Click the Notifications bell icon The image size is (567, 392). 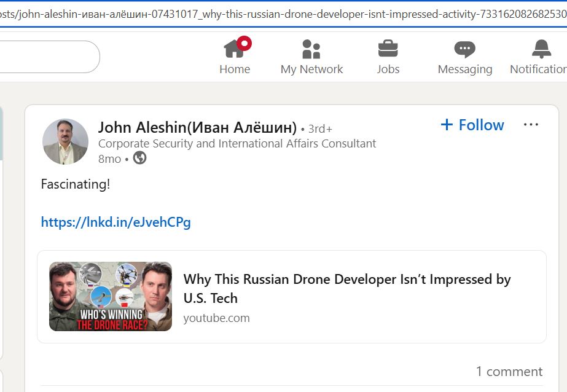pos(541,49)
